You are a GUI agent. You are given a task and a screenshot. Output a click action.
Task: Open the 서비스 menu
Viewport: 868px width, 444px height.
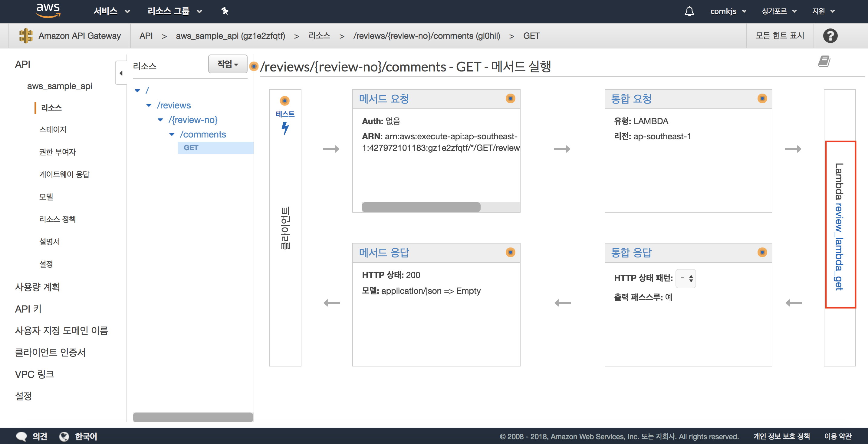coord(112,11)
